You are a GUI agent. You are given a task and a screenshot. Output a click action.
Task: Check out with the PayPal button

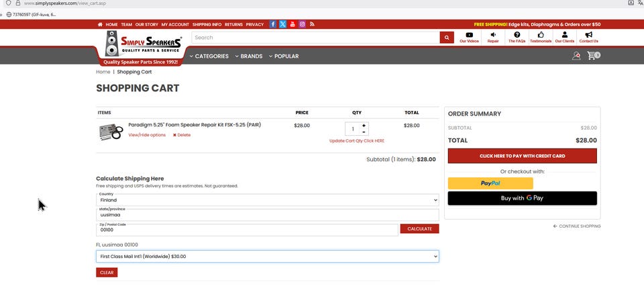[x=490, y=183]
